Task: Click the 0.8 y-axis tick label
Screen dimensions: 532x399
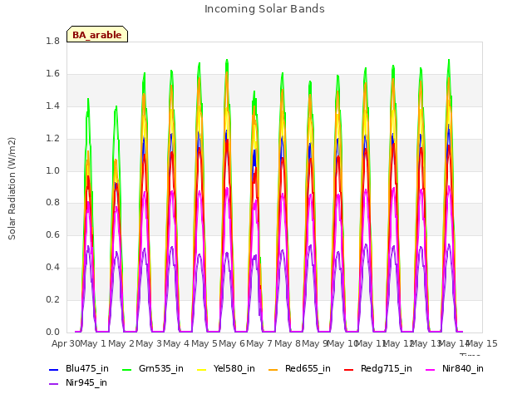Action: [x=52, y=203]
